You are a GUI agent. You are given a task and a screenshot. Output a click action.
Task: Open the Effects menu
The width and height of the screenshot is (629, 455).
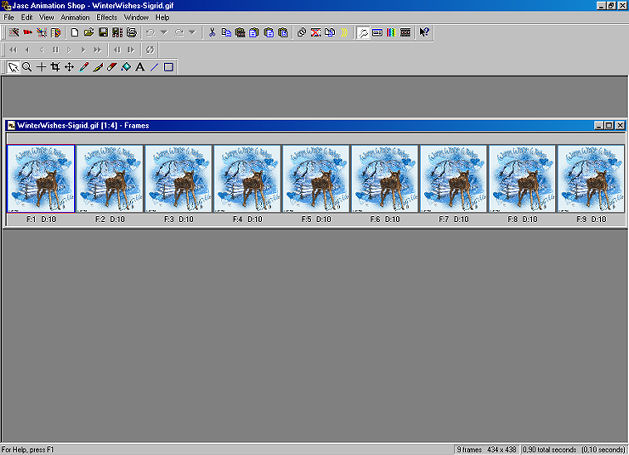[x=107, y=17]
